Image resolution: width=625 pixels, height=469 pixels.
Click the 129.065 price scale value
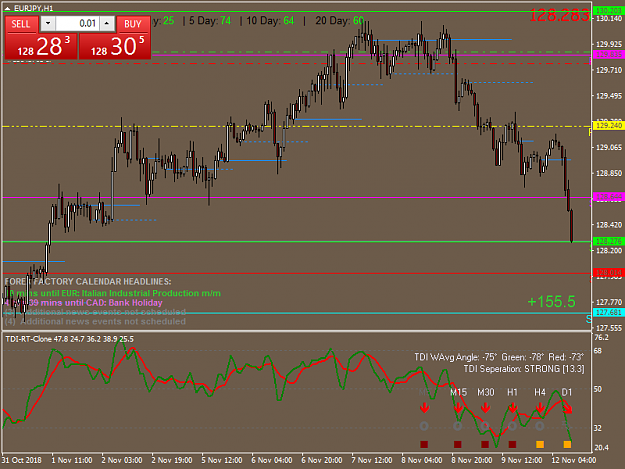(609, 147)
